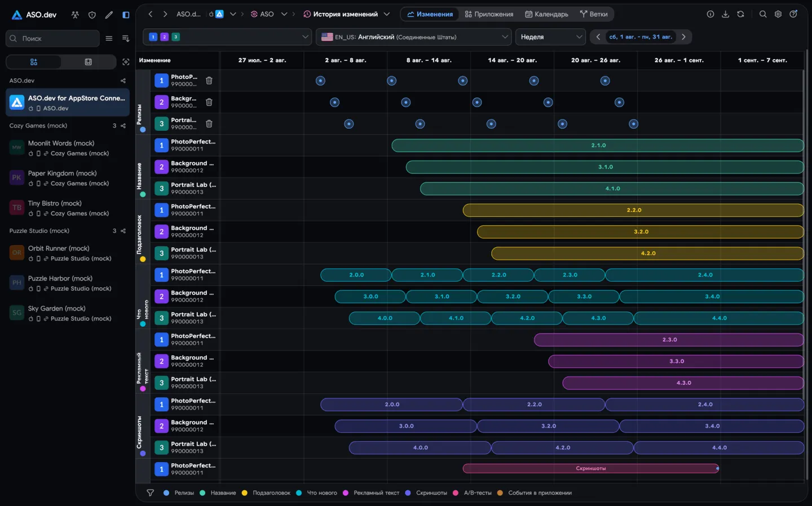Navigate back with the left arrow in breadcrumb
The height and width of the screenshot is (506, 812).
click(x=151, y=14)
